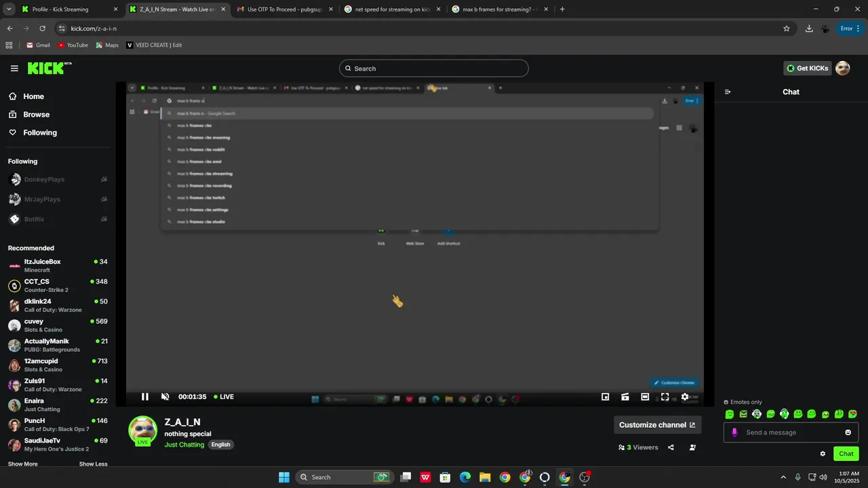Open the emote picker in message box
Image resolution: width=868 pixels, height=488 pixels.
coord(848,432)
